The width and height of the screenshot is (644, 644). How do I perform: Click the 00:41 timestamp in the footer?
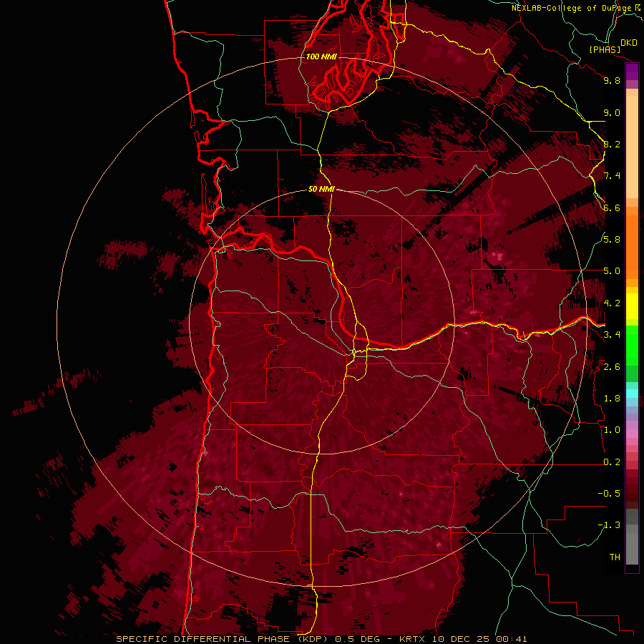pos(512,639)
